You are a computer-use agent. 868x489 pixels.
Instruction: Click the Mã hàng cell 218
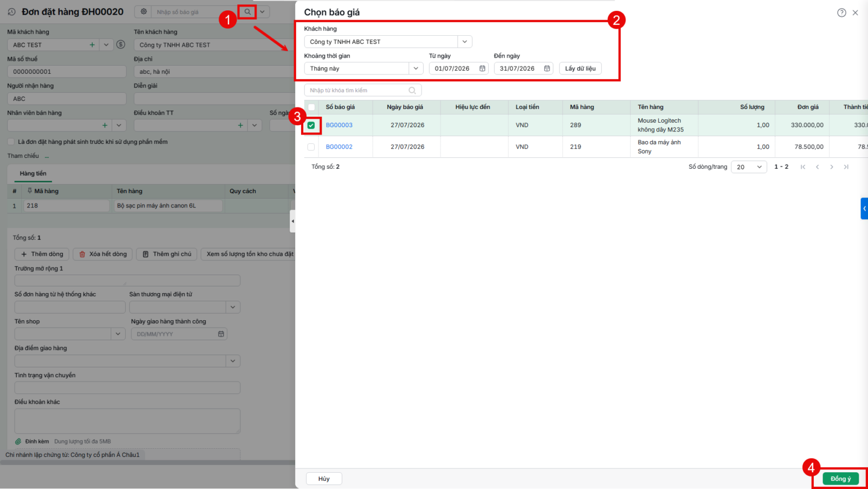(x=66, y=206)
